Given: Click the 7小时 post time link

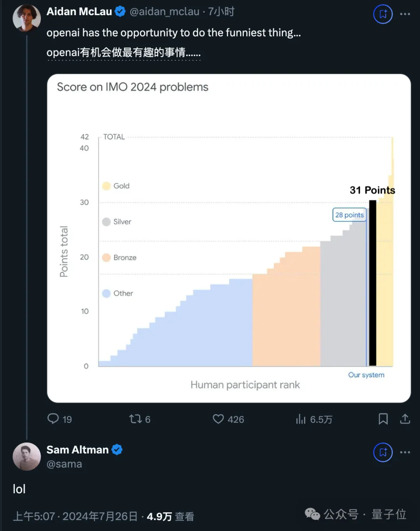Looking at the screenshot, I should coord(221,12).
